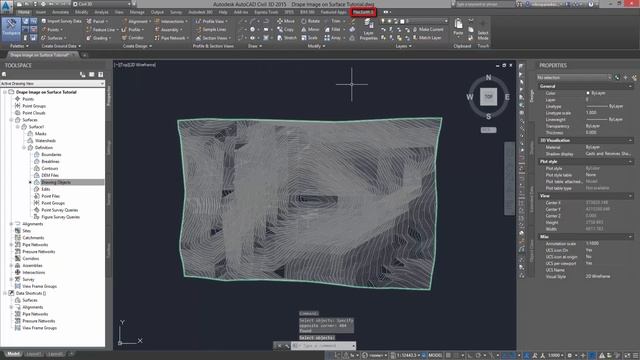Click the Toolspace button in the ribbon
Image resolution: width=640 pixels, height=360 pixels.
point(11,29)
